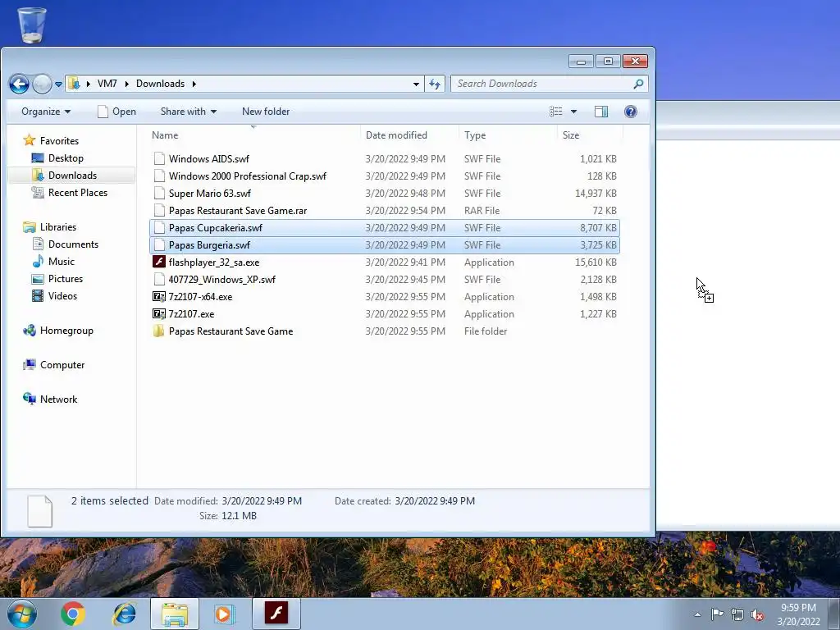Open the Music library
Image resolution: width=840 pixels, height=630 pixels.
coord(61,262)
